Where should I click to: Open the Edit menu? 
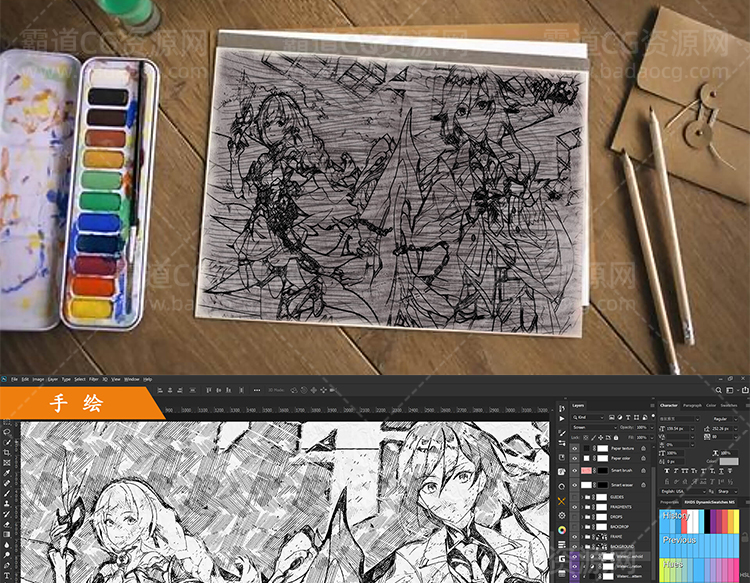tap(25, 379)
